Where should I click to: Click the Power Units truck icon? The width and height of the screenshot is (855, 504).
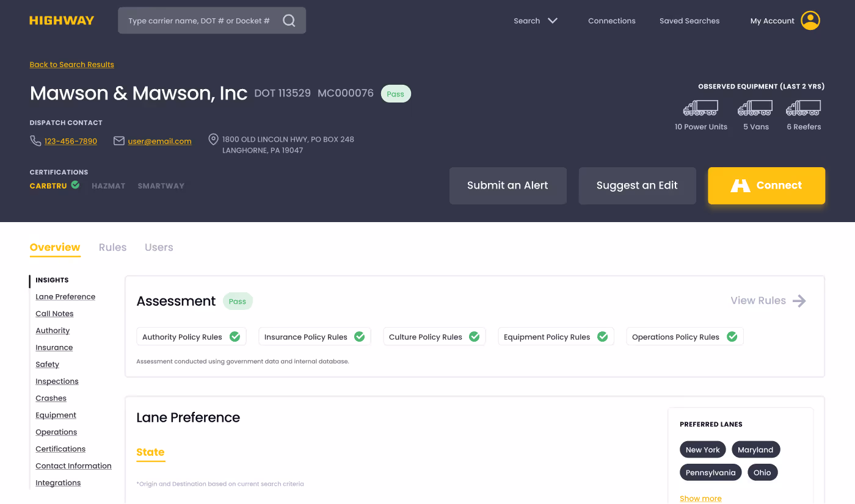700,109
